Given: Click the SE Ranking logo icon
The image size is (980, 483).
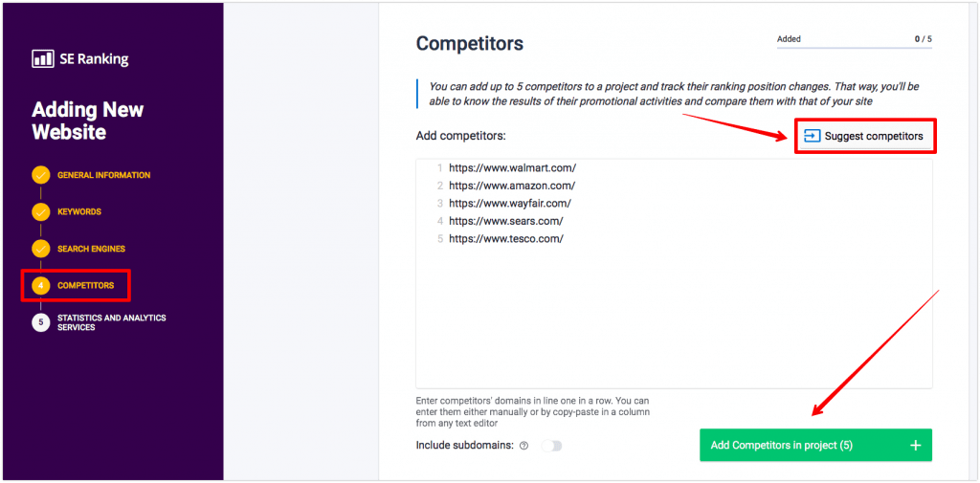Looking at the screenshot, I should [x=43, y=59].
